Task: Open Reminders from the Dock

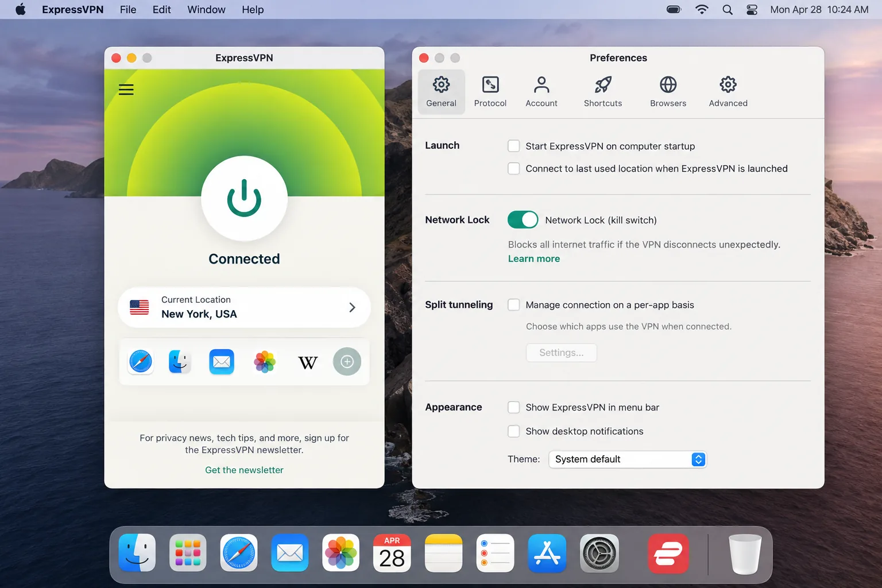Action: [x=495, y=554]
